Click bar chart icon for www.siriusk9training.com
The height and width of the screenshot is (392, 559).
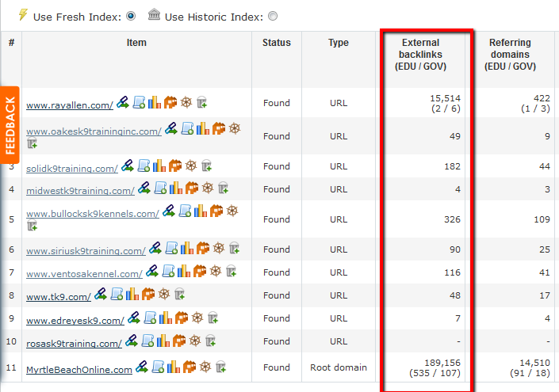pos(187,248)
